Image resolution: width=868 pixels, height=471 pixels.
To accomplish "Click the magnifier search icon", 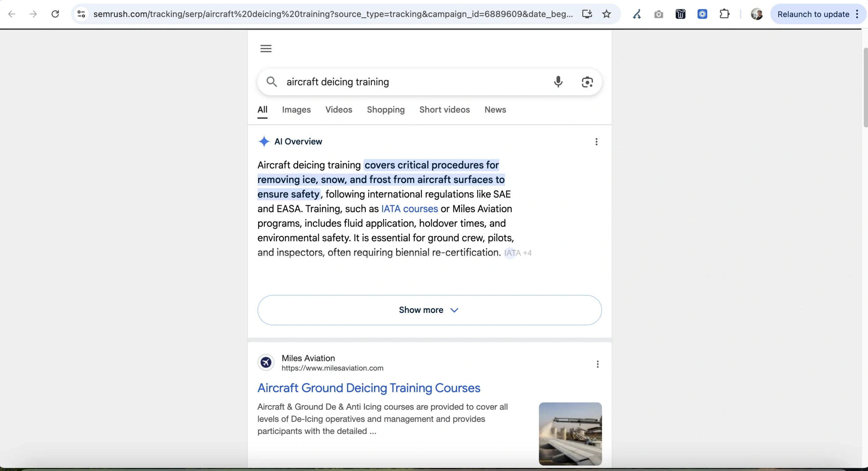I will coord(272,82).
